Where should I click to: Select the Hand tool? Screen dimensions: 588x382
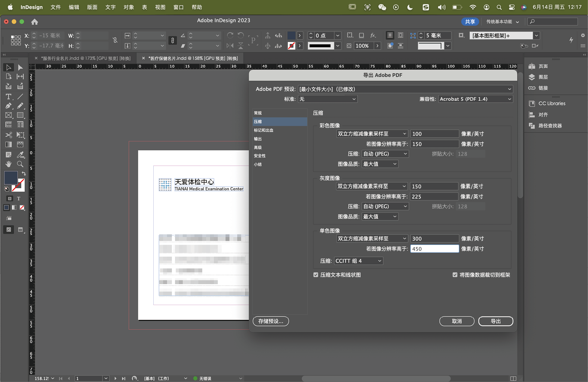[8, 164]
